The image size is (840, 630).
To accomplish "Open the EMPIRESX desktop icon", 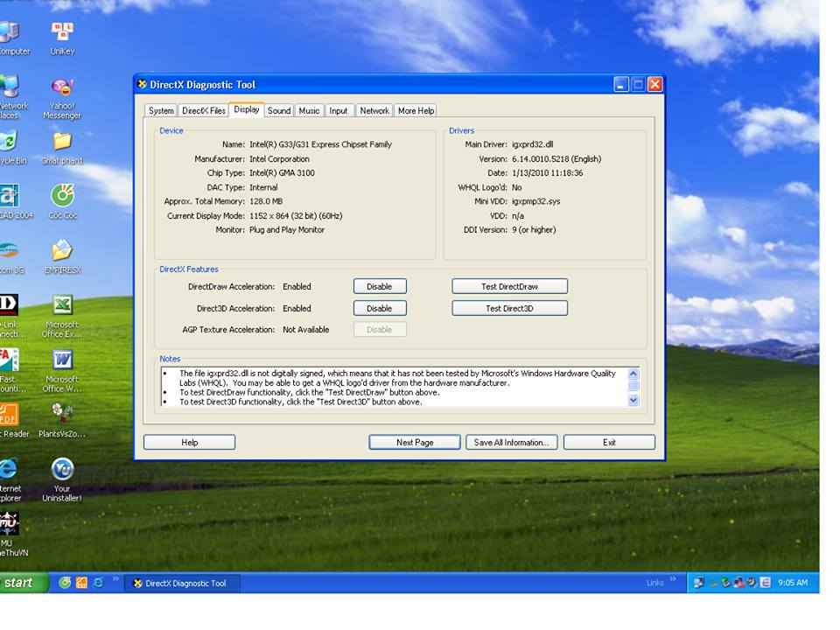I will click(x=63, y=256).
